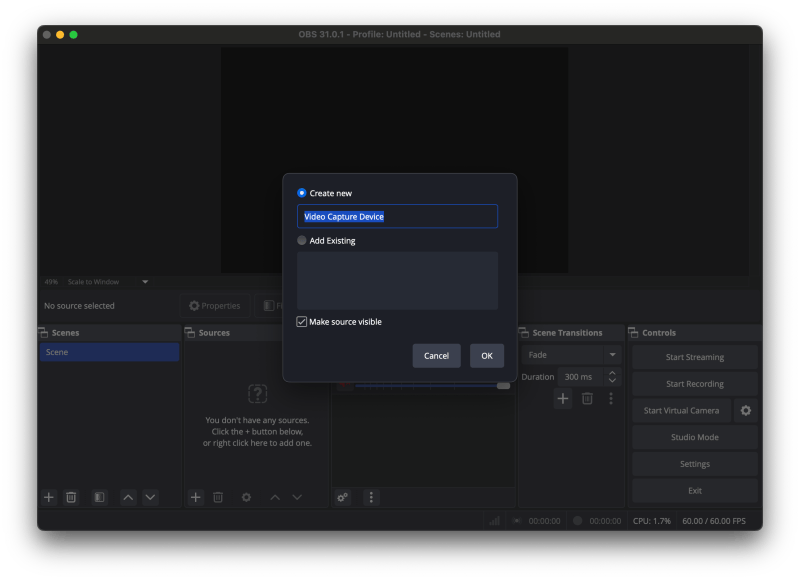Click the Exit button
800x580 pixels.
[694, 490]
